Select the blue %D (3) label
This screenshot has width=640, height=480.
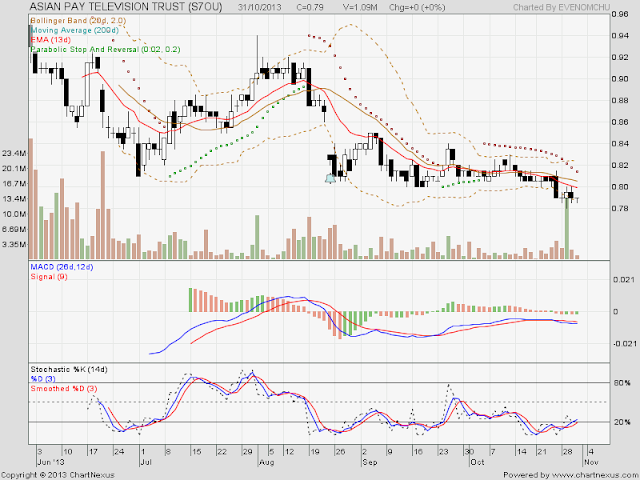(x=43, y=379)
